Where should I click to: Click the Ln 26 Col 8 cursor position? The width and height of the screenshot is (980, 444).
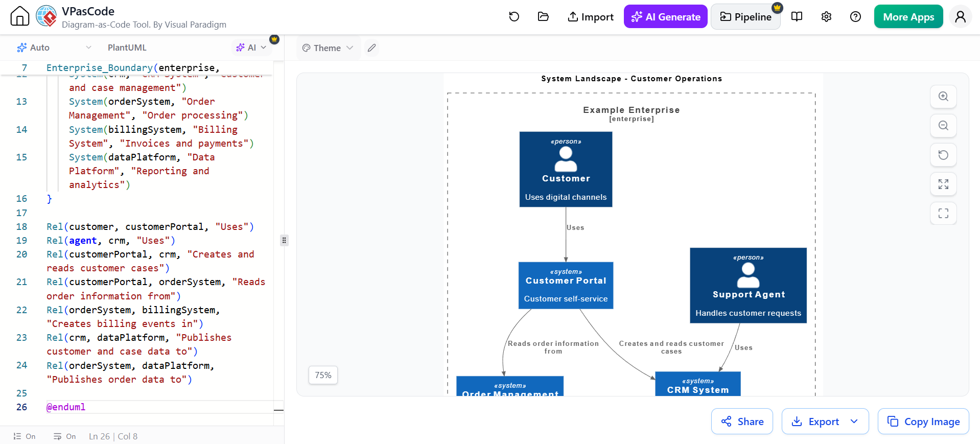(x=113, y=436)
